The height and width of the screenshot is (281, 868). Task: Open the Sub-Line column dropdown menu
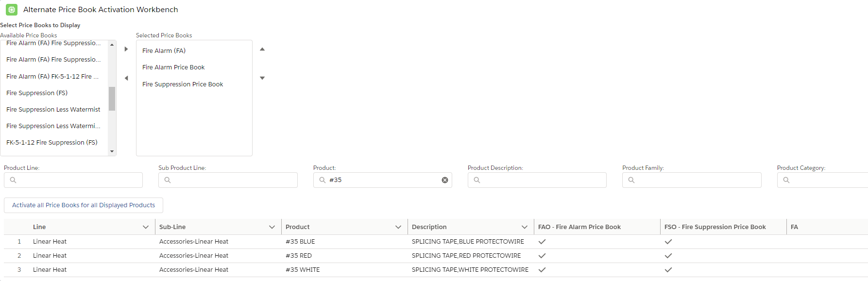point(272,227)
